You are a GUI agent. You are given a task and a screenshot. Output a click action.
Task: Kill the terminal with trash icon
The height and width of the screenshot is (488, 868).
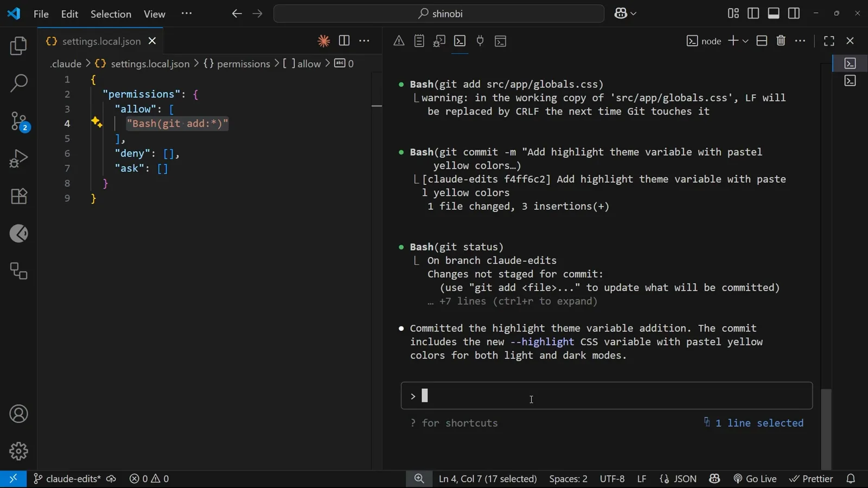coord(781,41)
